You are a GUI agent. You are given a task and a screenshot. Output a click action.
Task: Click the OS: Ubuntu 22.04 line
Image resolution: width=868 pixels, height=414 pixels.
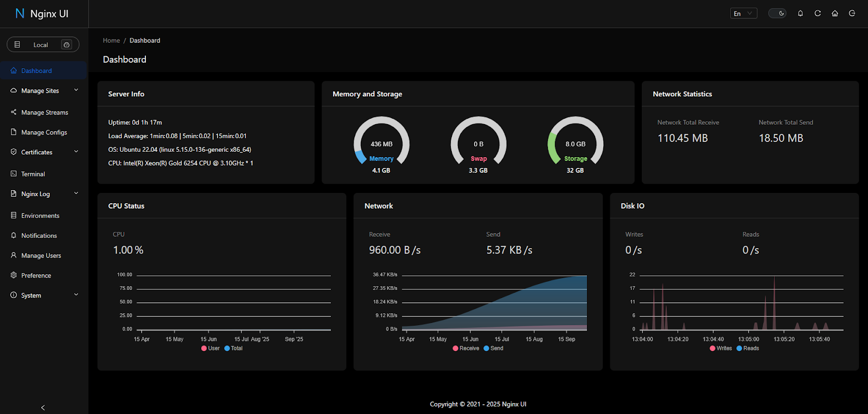pos(180,150)
